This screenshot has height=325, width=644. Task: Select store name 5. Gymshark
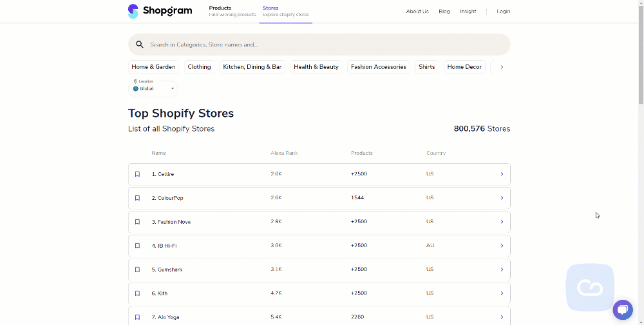167,270
